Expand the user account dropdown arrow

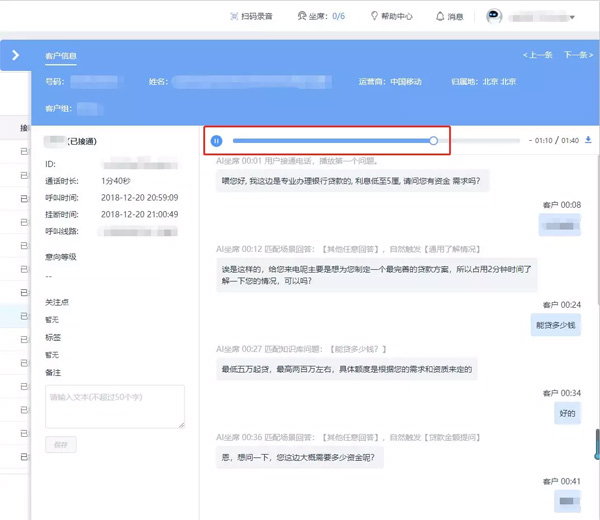click(572, 18)
